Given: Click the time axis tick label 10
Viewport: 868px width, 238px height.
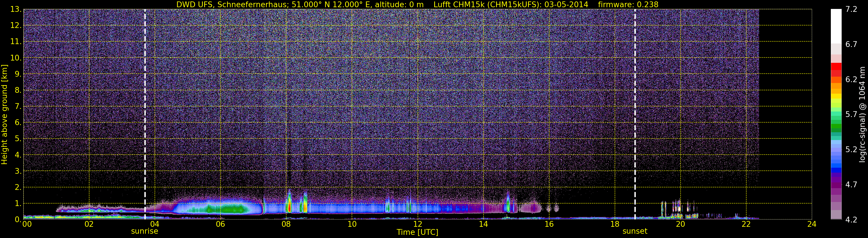Looking at the screenshot, I should coord(352,224).
